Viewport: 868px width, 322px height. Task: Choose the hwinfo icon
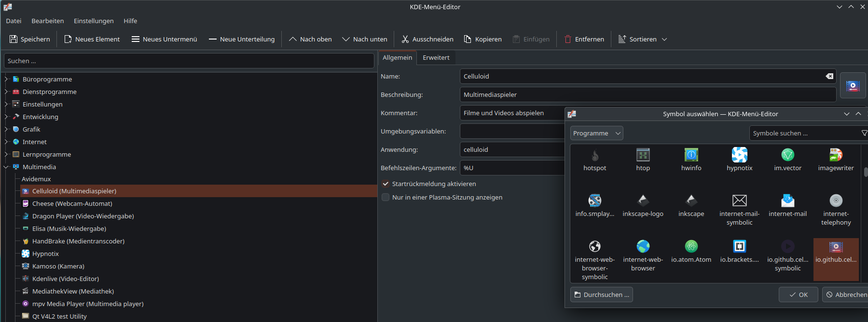click(x=691, y=161)
